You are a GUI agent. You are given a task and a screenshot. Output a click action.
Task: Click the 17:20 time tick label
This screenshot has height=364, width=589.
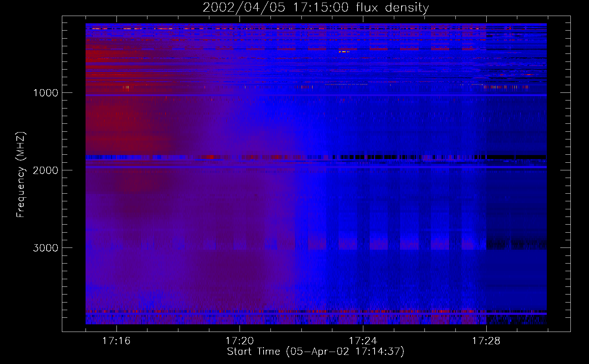tap(240, 341)
